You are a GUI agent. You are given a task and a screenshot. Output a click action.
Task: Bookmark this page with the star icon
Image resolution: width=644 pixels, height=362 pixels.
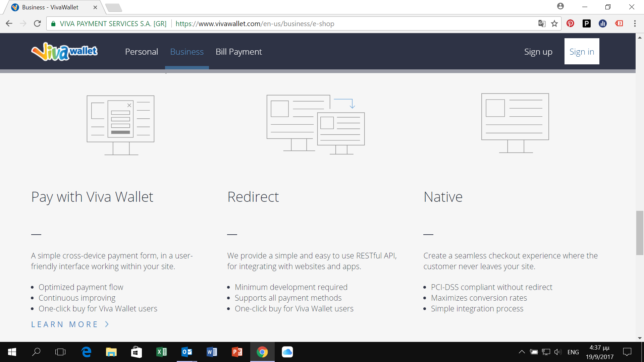pyautogui.click(x=554, y=23)
